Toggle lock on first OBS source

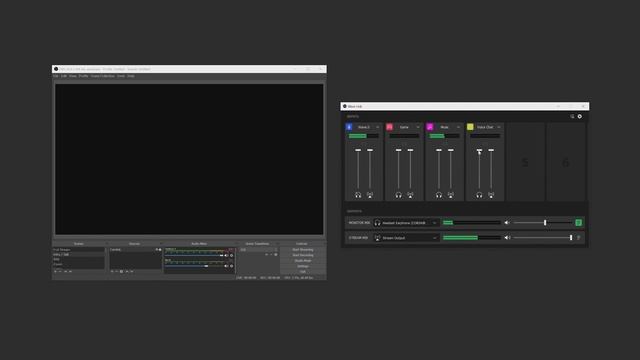(160, 249)
